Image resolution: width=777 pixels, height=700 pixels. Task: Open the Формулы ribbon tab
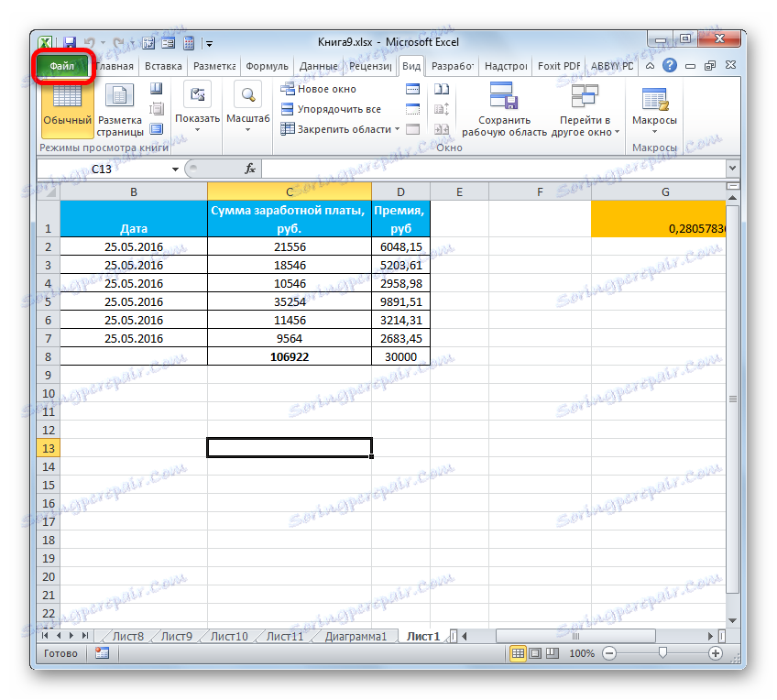point(267,66)
